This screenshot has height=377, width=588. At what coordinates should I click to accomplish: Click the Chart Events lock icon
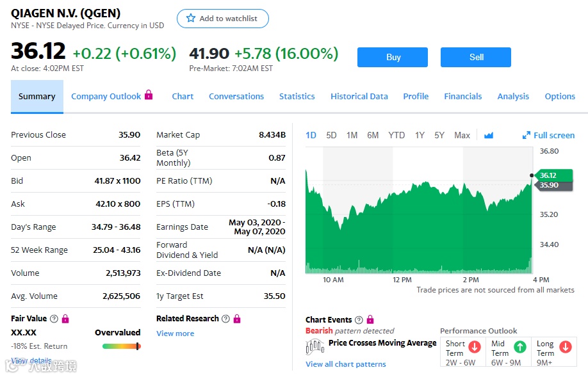click(x=370, y=319)
